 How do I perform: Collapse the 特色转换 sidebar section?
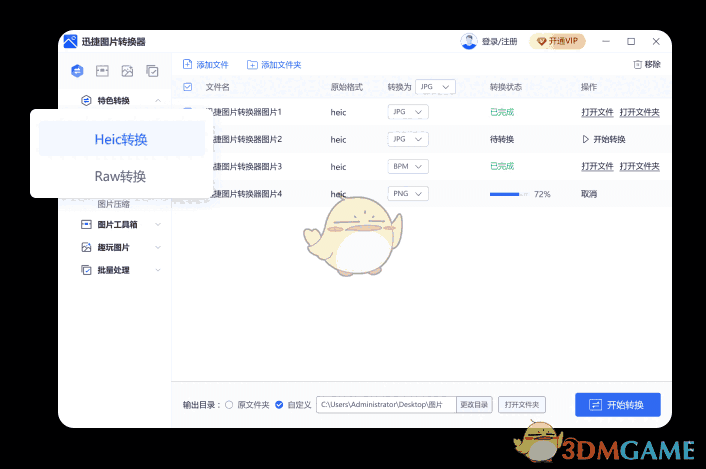point(158,100)
